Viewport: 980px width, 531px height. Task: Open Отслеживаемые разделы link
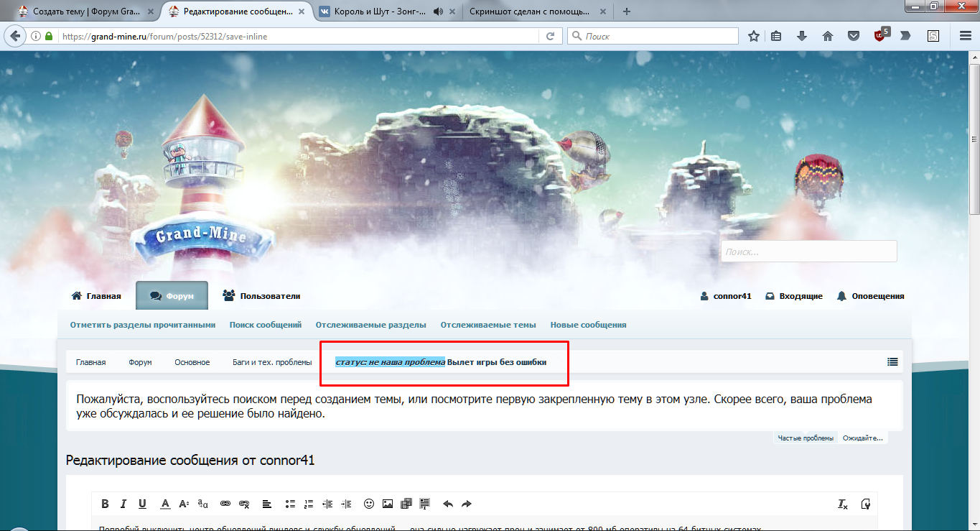pyautogui.click(x=371, y=325)
